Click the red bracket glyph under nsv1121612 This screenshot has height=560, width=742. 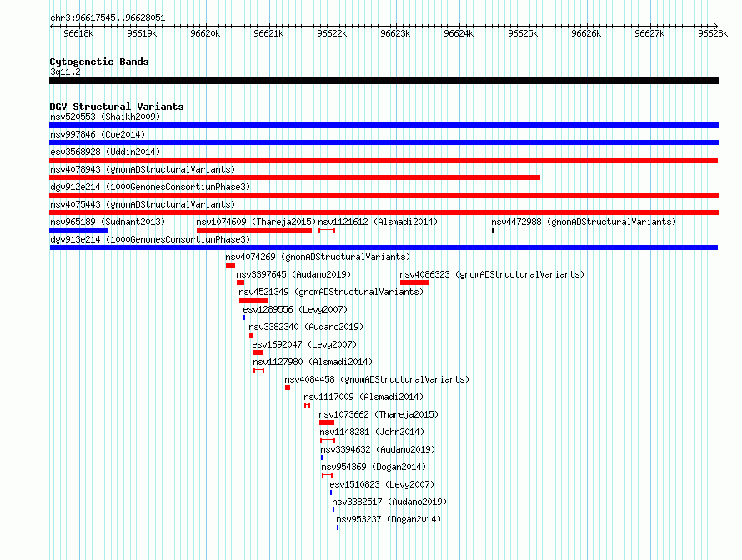(327, 230)
